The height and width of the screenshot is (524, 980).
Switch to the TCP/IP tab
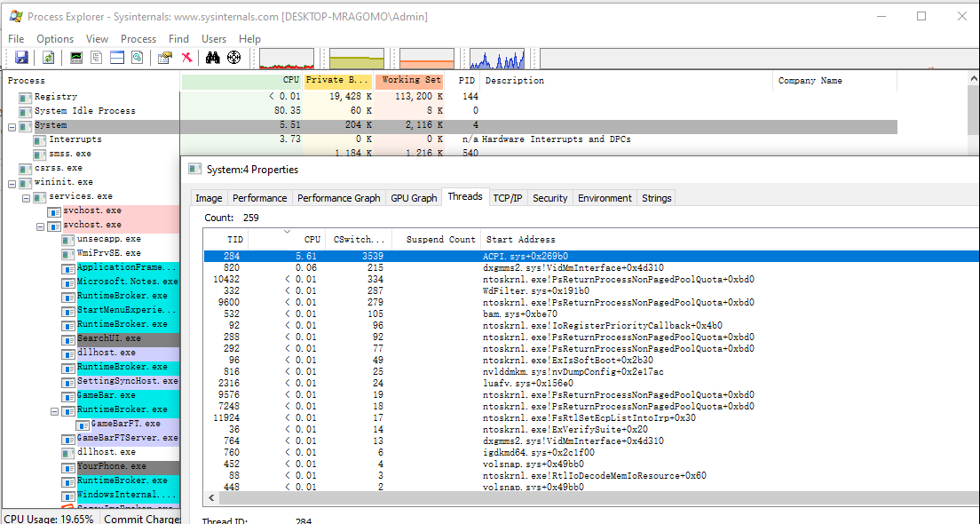pos(508,197)
